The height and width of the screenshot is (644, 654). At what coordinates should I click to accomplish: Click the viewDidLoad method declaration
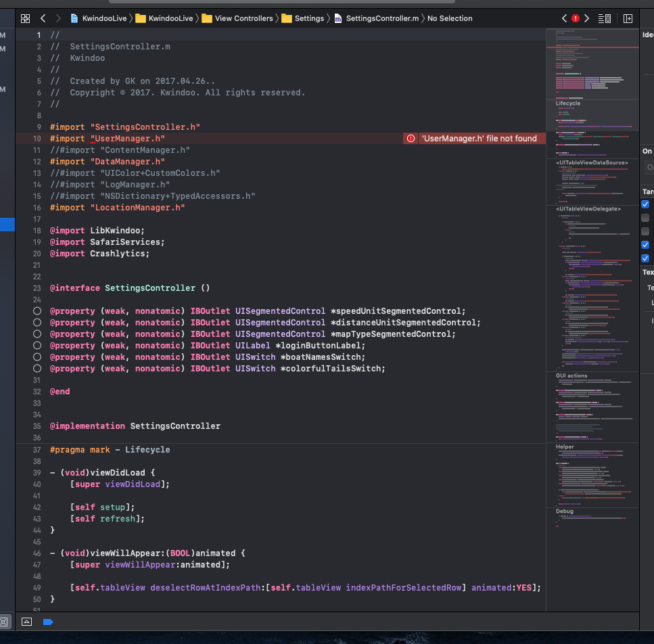click(x=103, y=473)
